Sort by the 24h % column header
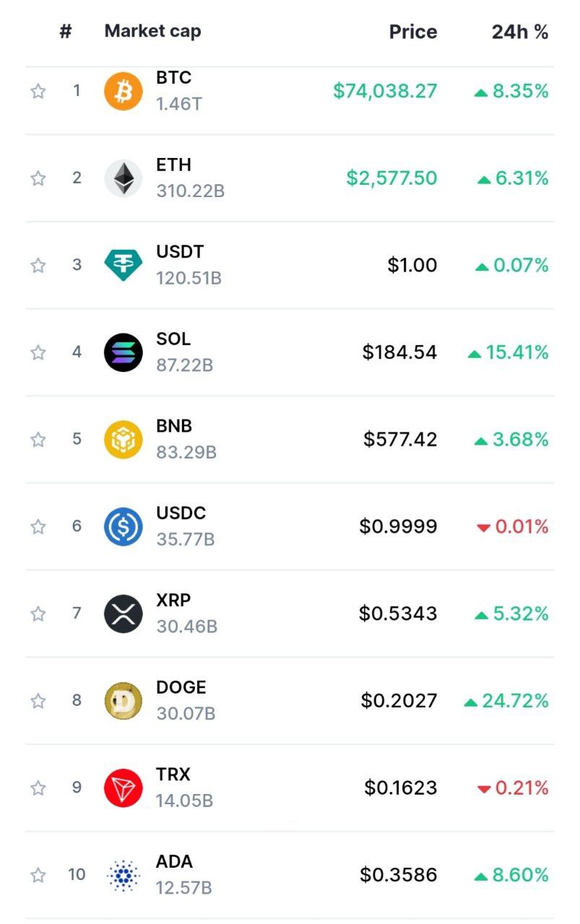This screenshot has height=924, width=580. pyautogui.click(x=519, y=32)
